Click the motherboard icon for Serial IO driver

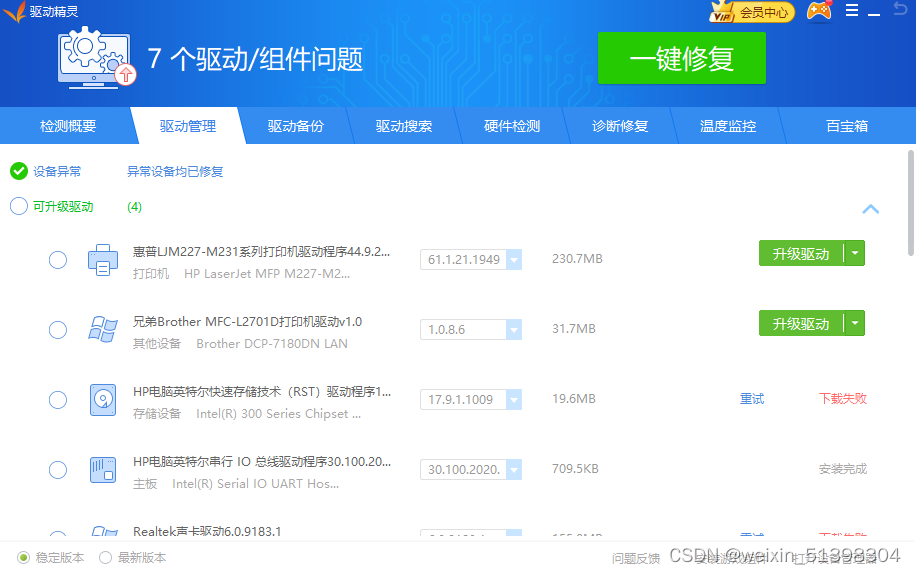click(x=103, y=470)
